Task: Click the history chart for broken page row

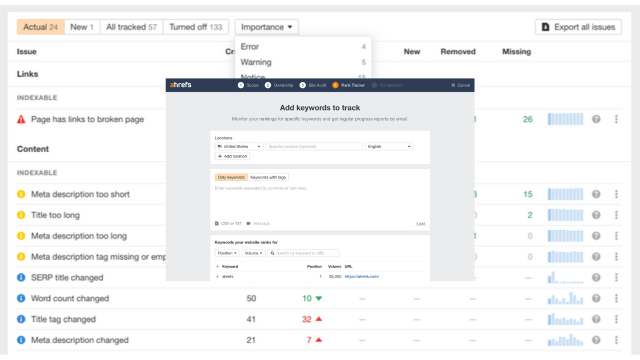Action: pos(565,119)
